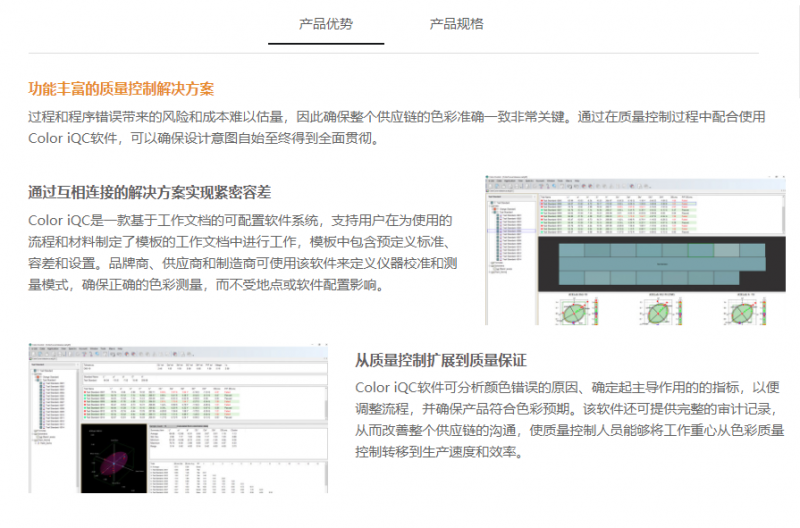Viewport: 800px width, 528px height.
Task: Click paragraph starting Color iQC软件可分析颜色错误
Action: [x=570, y=419]
